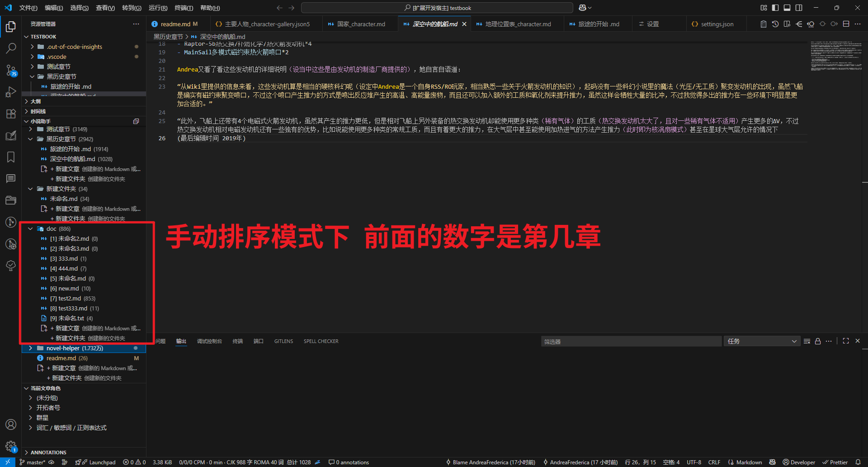Open the 运行 menu
This screenshot has width=868, height=467.
[x=157, y=8]
